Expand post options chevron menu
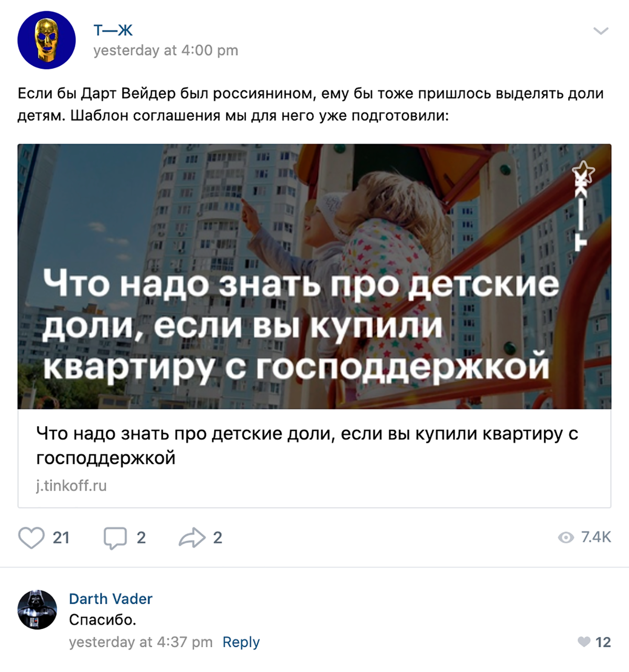 point(600,31)
